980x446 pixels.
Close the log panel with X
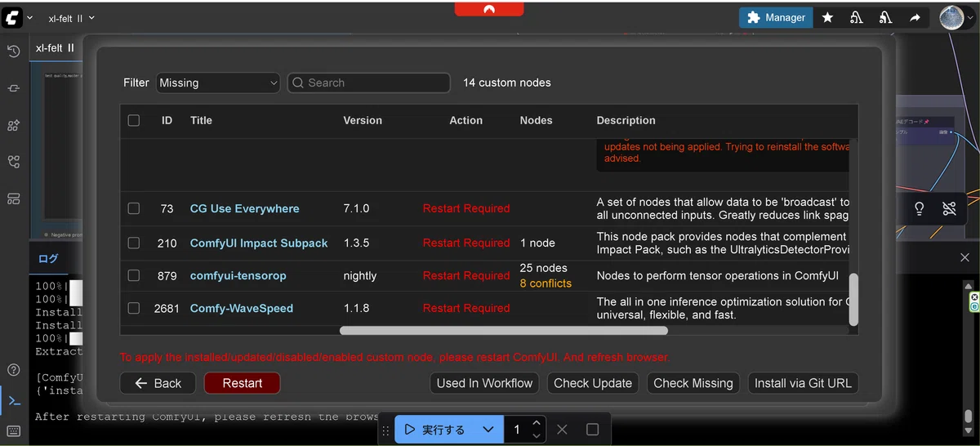(964, 257)
